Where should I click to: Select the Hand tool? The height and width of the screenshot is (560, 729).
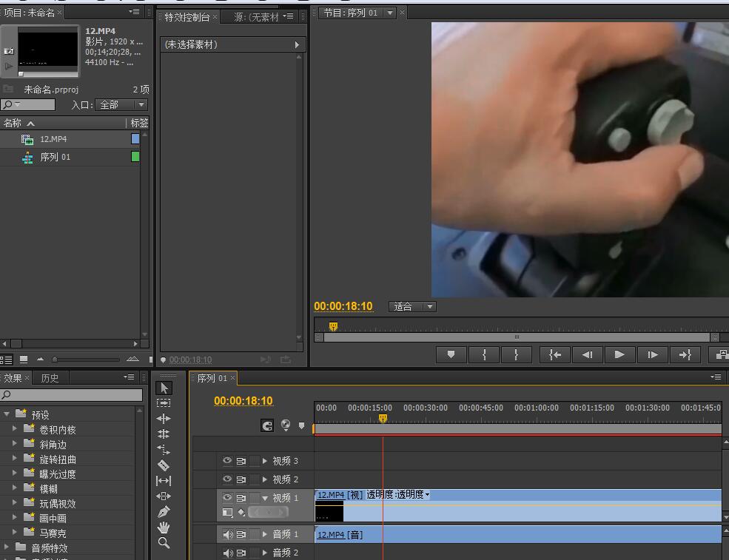[164, 527]
